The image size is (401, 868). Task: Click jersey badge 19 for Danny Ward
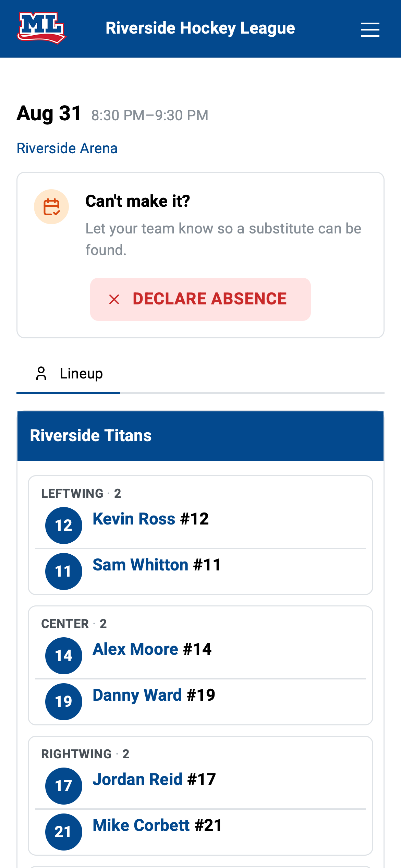[64, 701]
